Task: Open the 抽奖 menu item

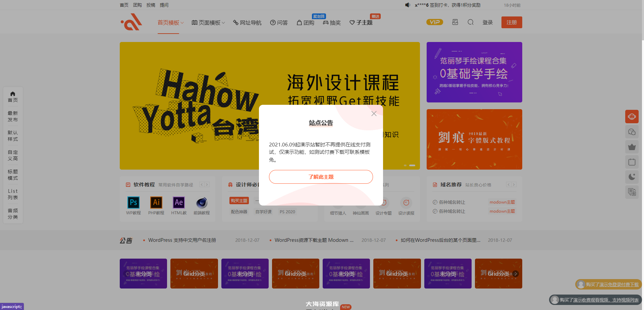Action: pyautogui.click(x=332, y=23)
